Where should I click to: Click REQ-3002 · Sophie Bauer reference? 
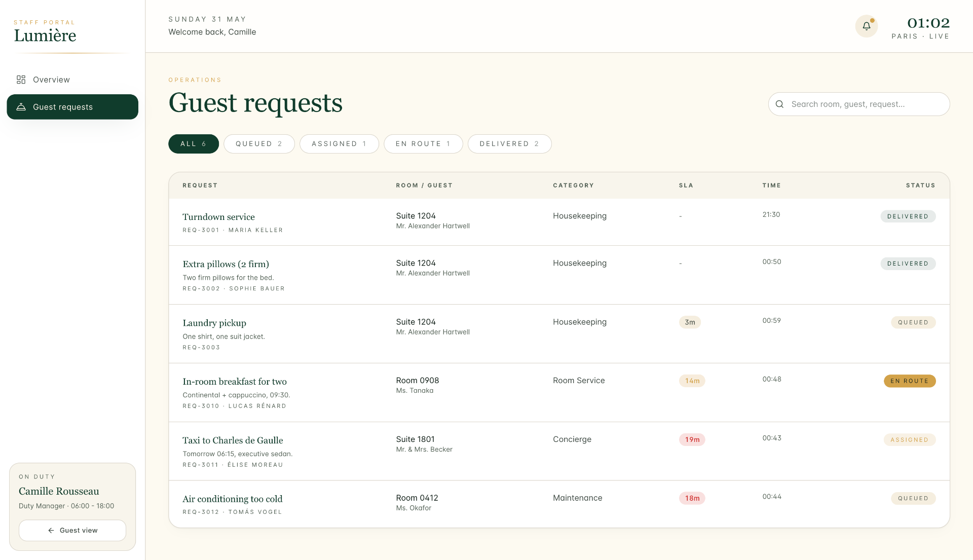click(x=234, y=289)
